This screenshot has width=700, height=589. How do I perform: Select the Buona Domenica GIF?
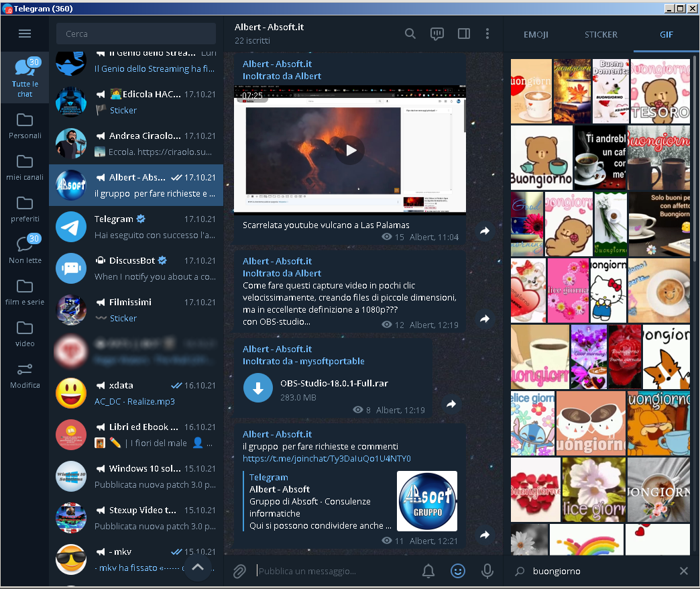click(x=610, y=91)
